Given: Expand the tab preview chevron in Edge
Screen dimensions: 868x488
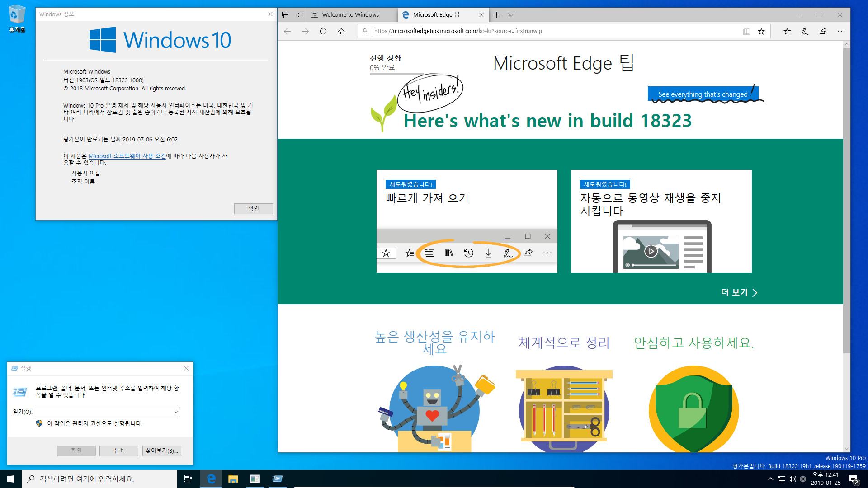Looking at the screenshot, I should point(511,15).
